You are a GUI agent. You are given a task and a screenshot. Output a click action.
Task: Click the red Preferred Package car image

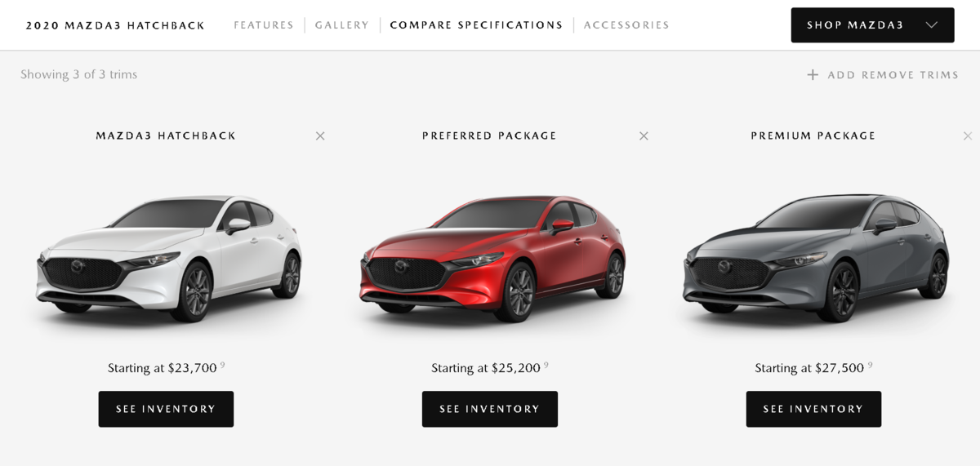click(x=492, y=258)
